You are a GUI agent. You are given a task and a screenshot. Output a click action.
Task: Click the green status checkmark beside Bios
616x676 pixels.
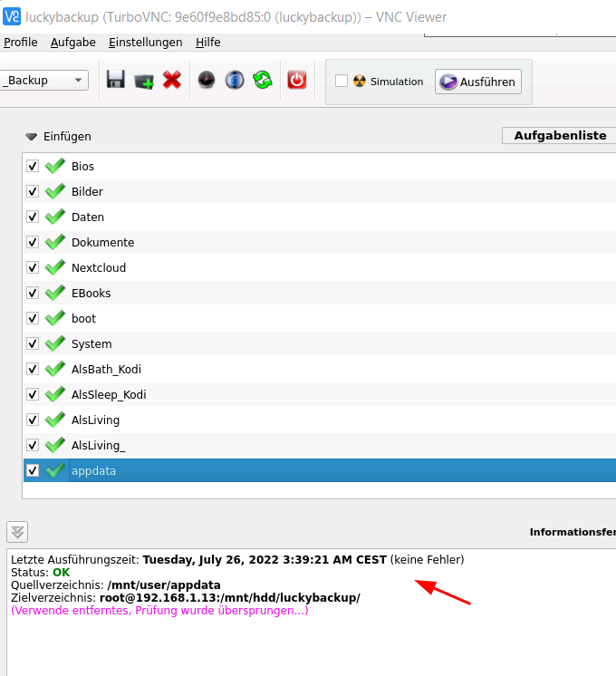(55, 166)
